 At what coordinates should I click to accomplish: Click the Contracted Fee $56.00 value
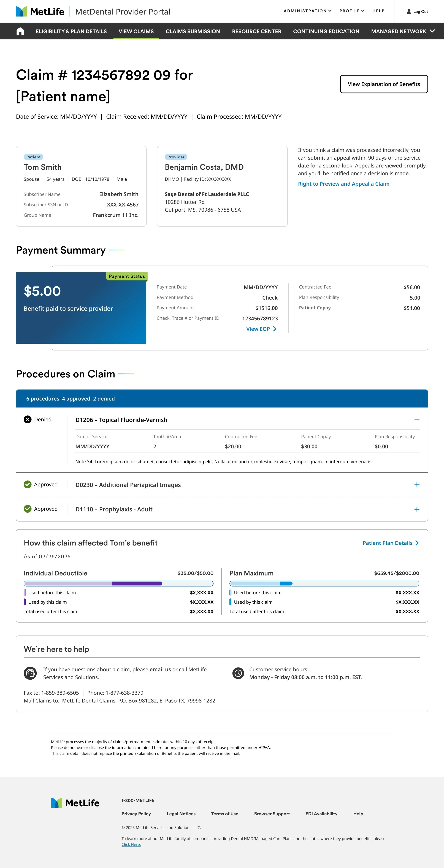412,287
